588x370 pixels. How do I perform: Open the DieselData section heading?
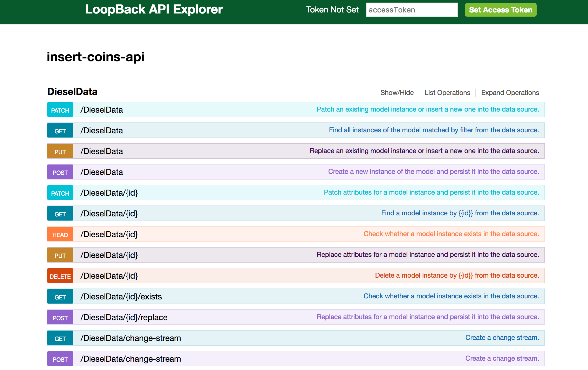point(72,92)
